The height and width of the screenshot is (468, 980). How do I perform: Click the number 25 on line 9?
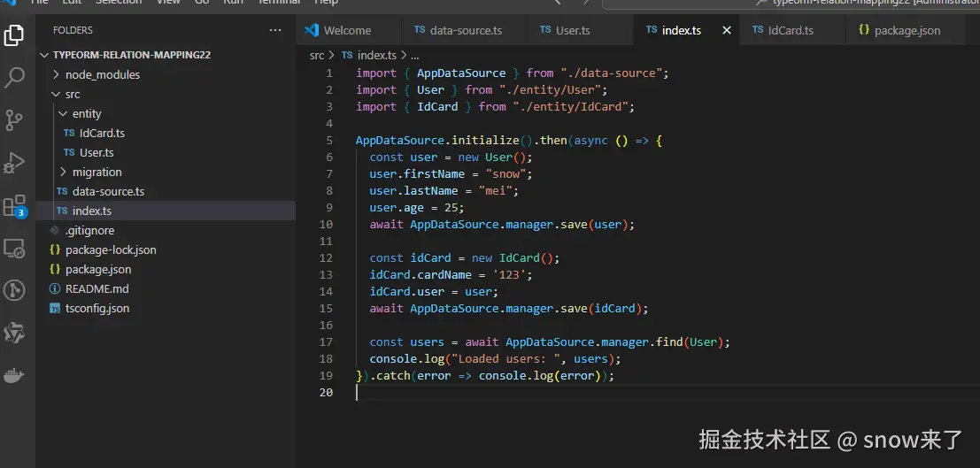pyautogui.click(x=451, y=208)
